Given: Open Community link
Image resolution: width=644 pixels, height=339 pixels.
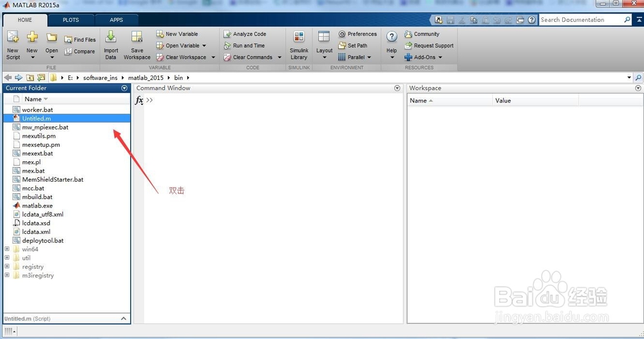Looking at the screenshot, I should click(x=422, y=34).
